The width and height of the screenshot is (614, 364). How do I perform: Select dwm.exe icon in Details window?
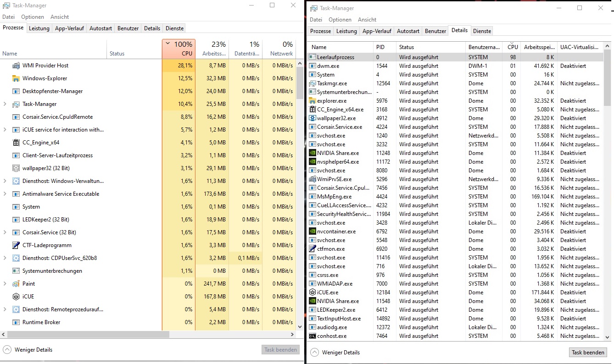click(x=313, y=66)
